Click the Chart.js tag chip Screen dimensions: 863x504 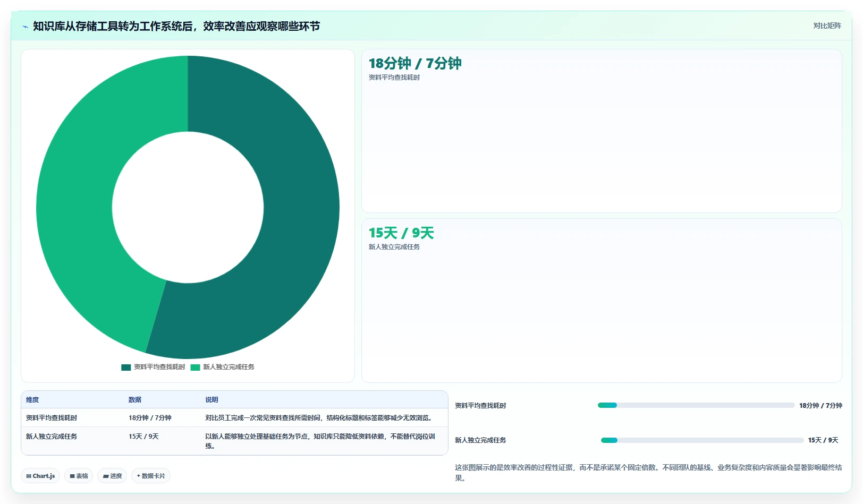(40, 476)
